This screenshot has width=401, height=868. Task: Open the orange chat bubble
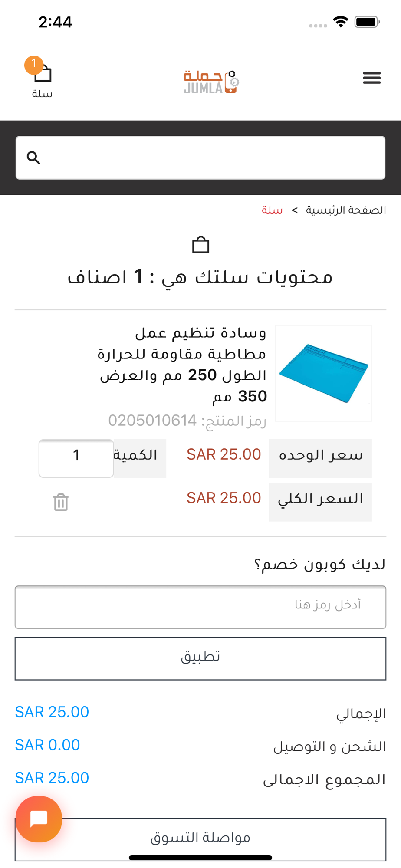point(39,819)
